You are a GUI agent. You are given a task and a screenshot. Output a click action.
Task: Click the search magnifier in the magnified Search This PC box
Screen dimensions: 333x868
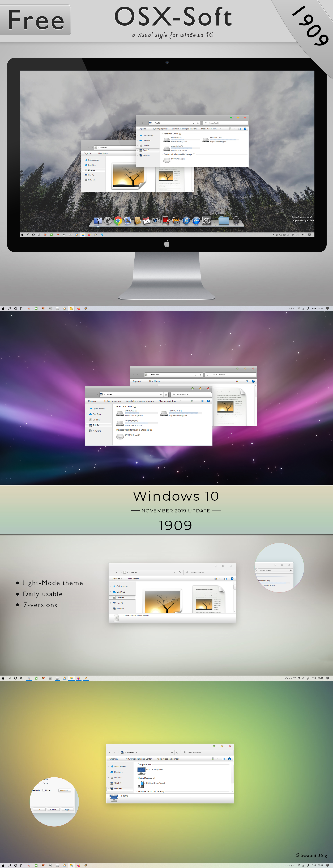pyautogui.click(x=291, y=570)
